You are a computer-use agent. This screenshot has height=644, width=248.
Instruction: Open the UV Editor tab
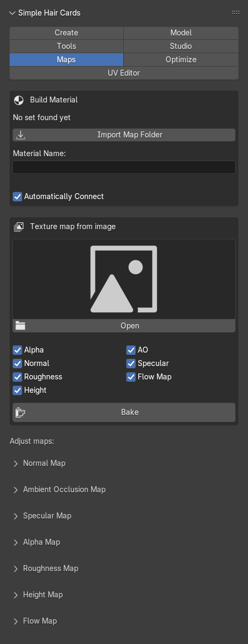click(124, 73)
